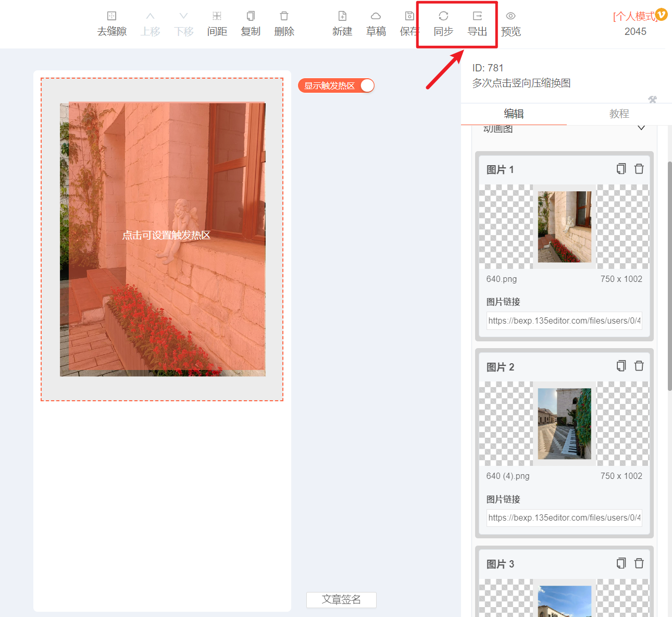Image resolution: width=672 pixels, height=617 pixels.
Task: Create a new document with 新建
Action: 342,24
